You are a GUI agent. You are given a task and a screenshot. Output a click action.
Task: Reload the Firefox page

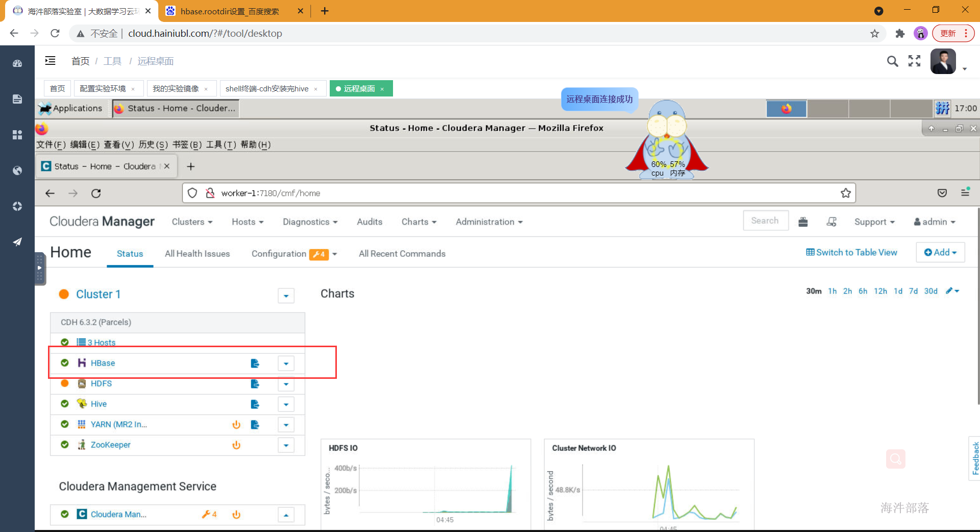coord(96,193)
